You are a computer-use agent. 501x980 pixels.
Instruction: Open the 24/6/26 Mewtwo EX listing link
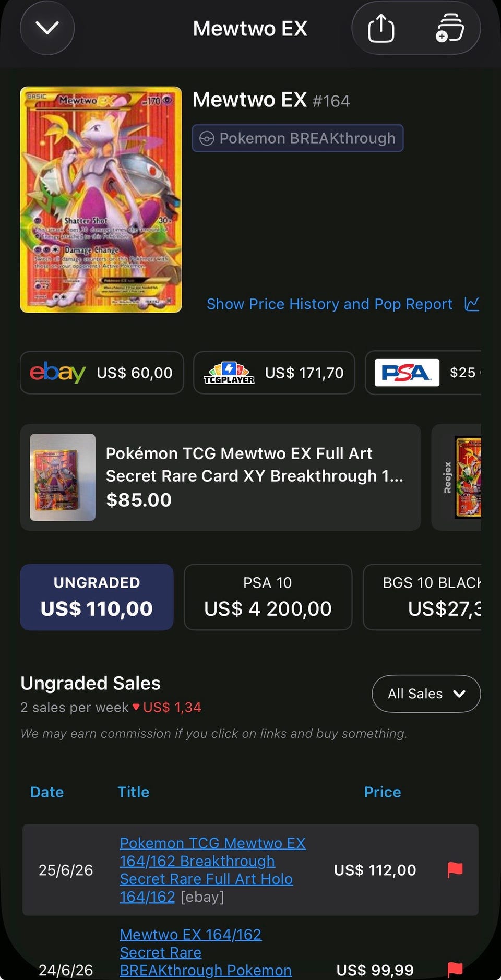(206, 952)
